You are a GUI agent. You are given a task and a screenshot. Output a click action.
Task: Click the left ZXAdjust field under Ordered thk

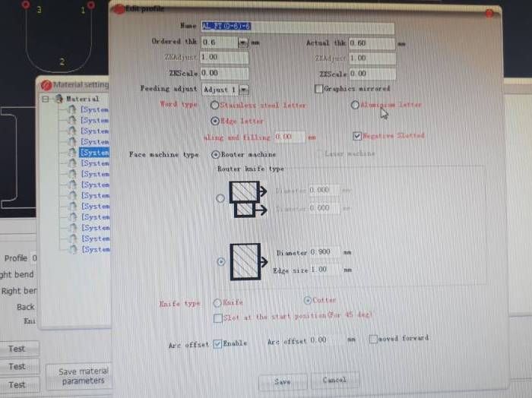pos(224,57)
